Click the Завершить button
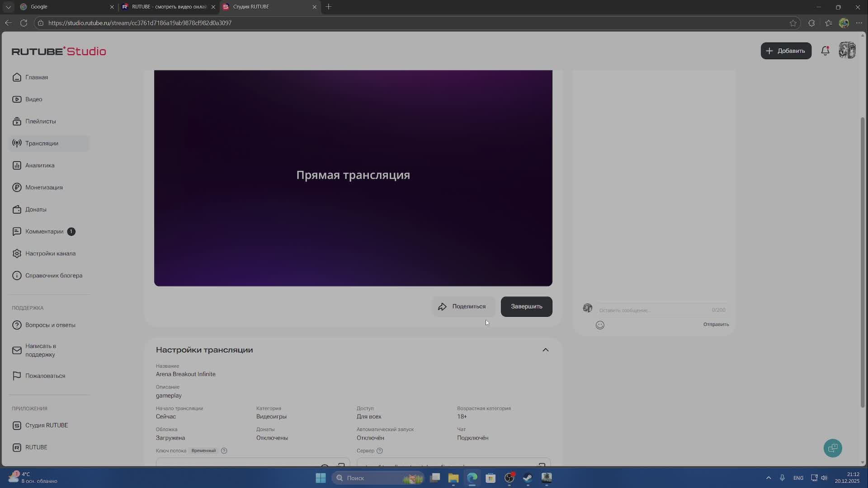The width and height of the screenshot is (868, 488). pyautogui.click(x=526, y=307)
